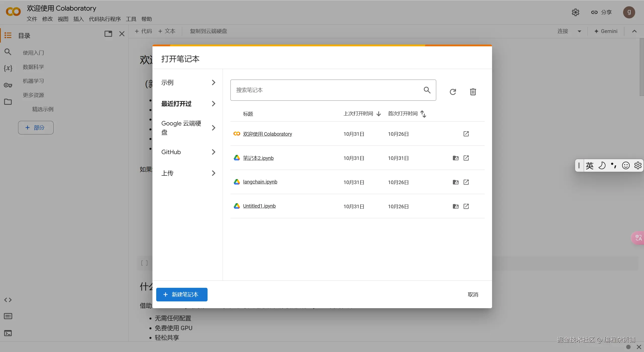Click the refresh notebooks list icon
Screen dimensions: 644x352
453,92
